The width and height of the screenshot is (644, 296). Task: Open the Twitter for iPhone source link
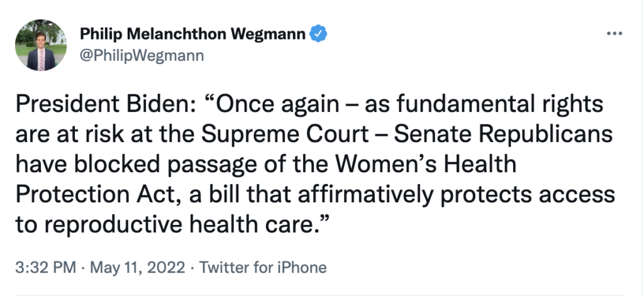[x=263, y=267]
